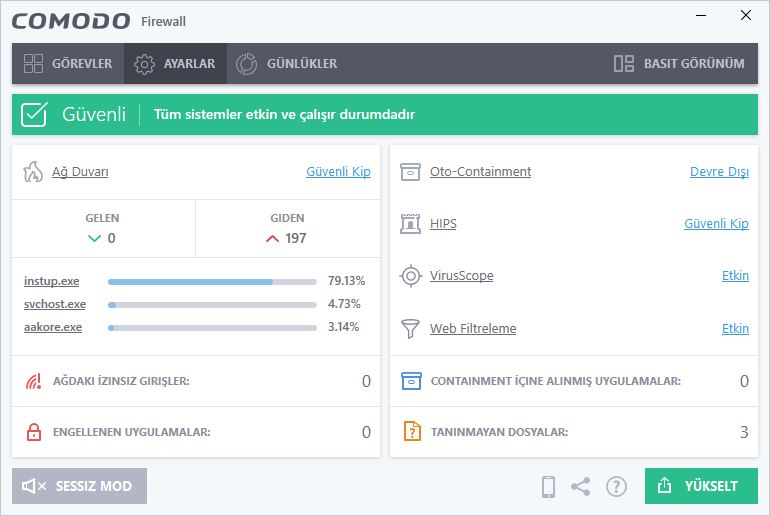Click the Görevler grid icon
Screen dimensions: 770x516
point(33,63)
